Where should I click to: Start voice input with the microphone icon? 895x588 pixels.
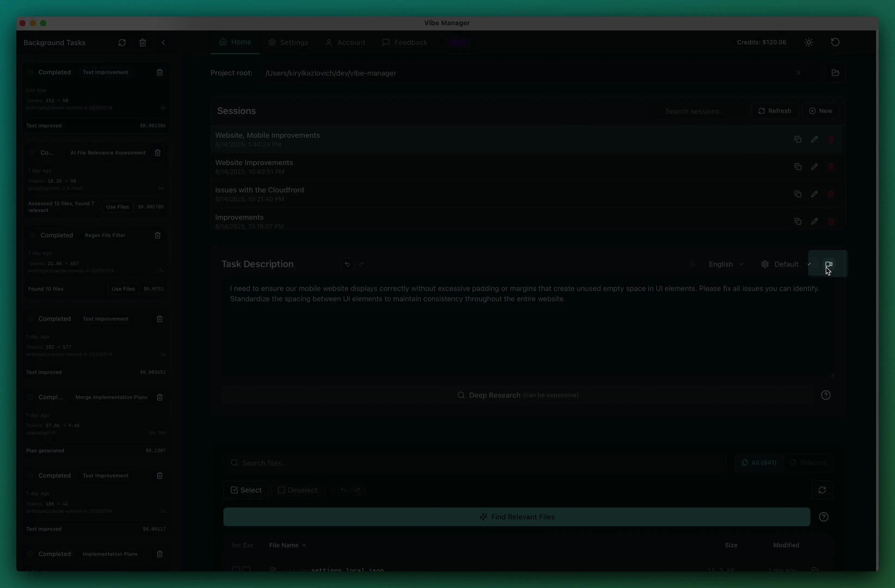[x=692, y=264]
